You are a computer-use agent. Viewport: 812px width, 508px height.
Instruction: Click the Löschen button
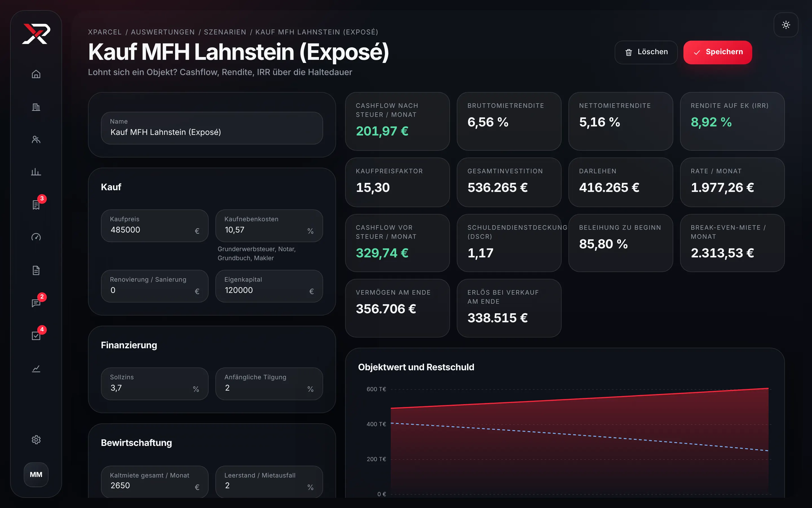(646, 52)
